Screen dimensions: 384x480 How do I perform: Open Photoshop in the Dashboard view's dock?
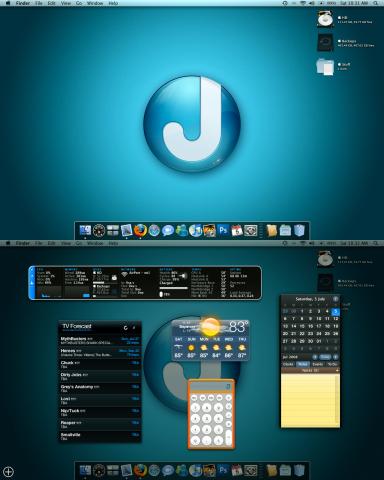(x=223, y=470)
